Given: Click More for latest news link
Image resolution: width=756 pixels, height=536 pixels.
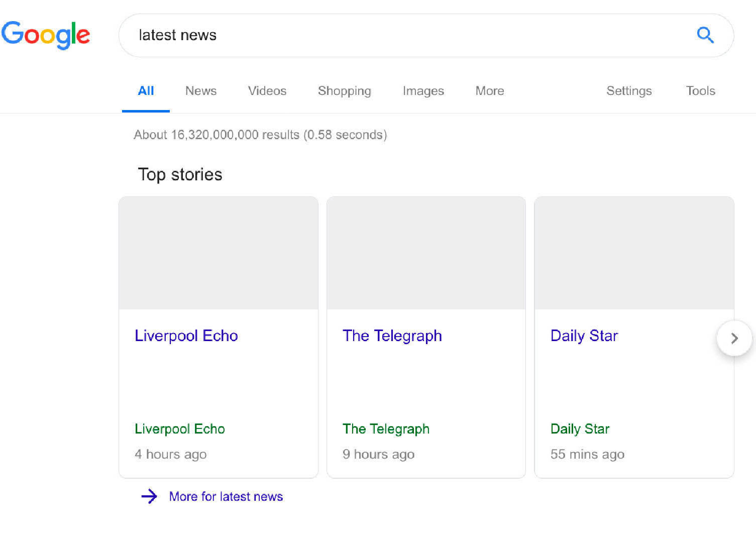Looking at the screenshot, I should click(x=226, y=496).
